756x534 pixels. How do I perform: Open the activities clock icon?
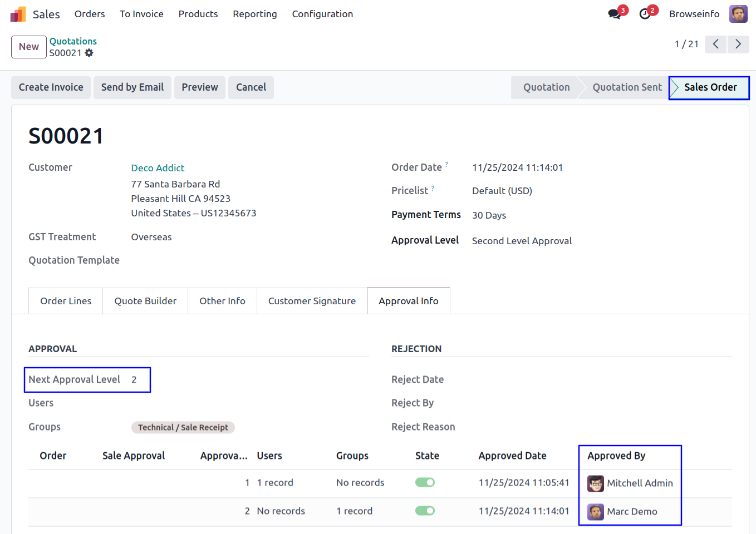pos(645,14)
